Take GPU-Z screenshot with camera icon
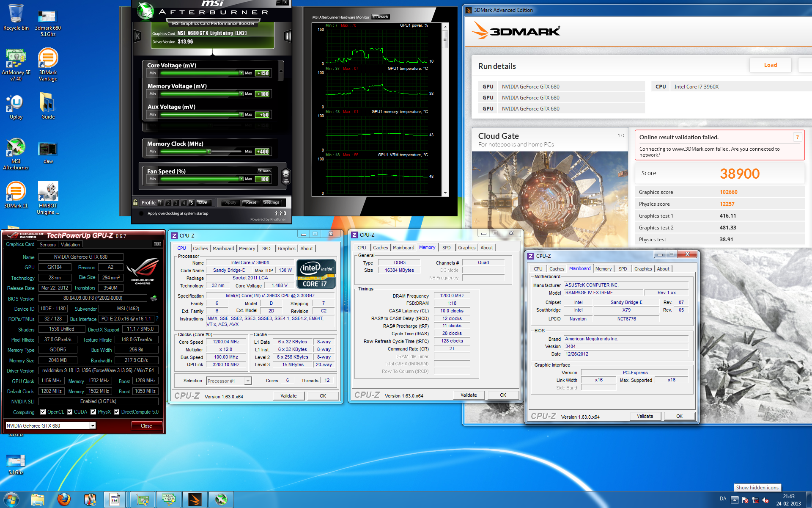The width and height of the screenshot is (812, 508). (157, 244)
